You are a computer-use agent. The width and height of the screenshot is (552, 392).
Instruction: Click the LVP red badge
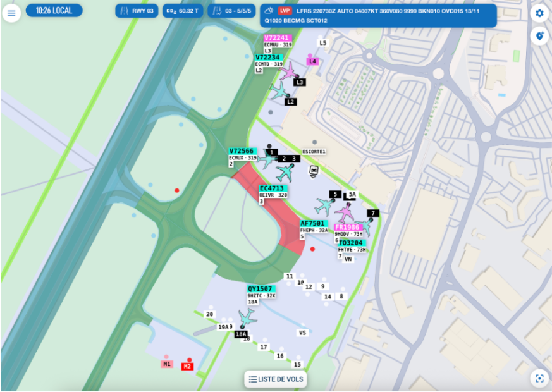tap(285, 11)
